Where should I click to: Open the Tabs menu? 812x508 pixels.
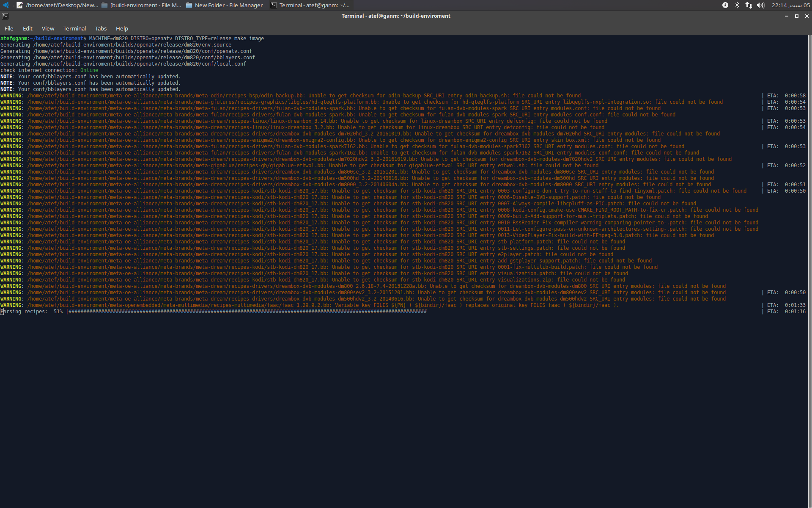(x=101, y=28)
